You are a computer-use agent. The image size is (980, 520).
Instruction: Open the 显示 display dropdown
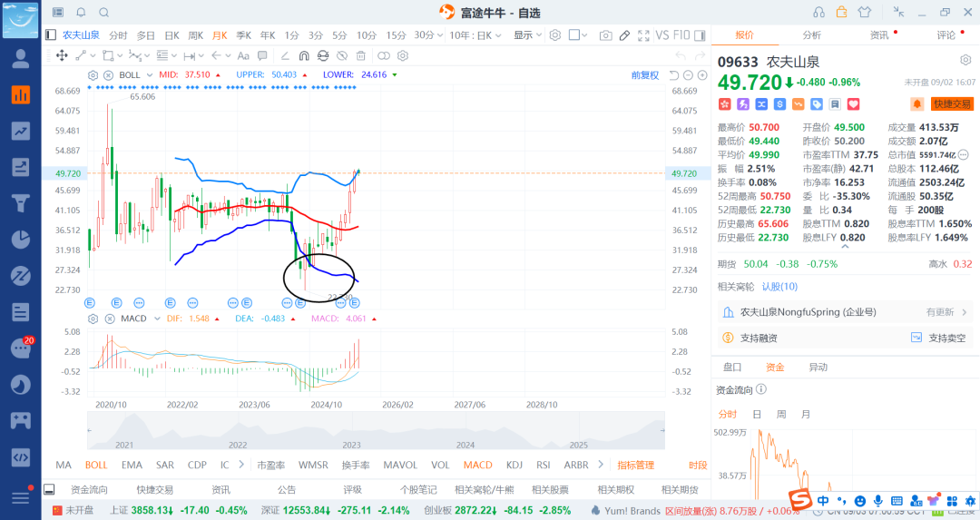click(x=527, y=35)
